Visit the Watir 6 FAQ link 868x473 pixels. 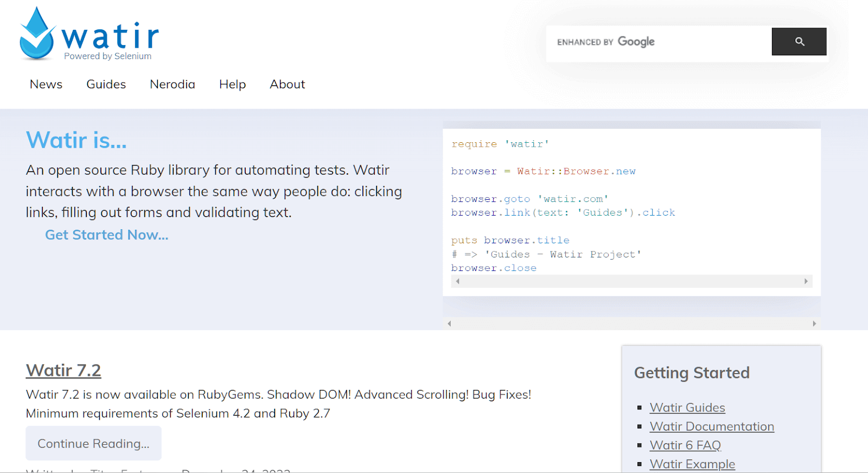[685, 445]
